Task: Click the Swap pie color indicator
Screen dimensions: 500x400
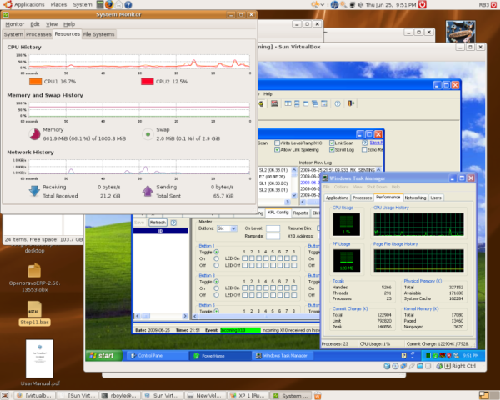Action: point(147,134)
